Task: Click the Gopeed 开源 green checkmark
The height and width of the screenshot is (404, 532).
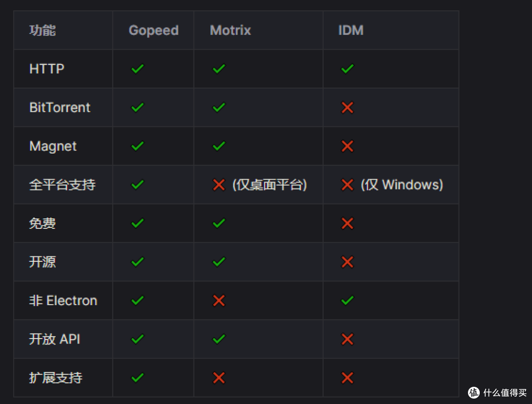Action: point(137,262)
